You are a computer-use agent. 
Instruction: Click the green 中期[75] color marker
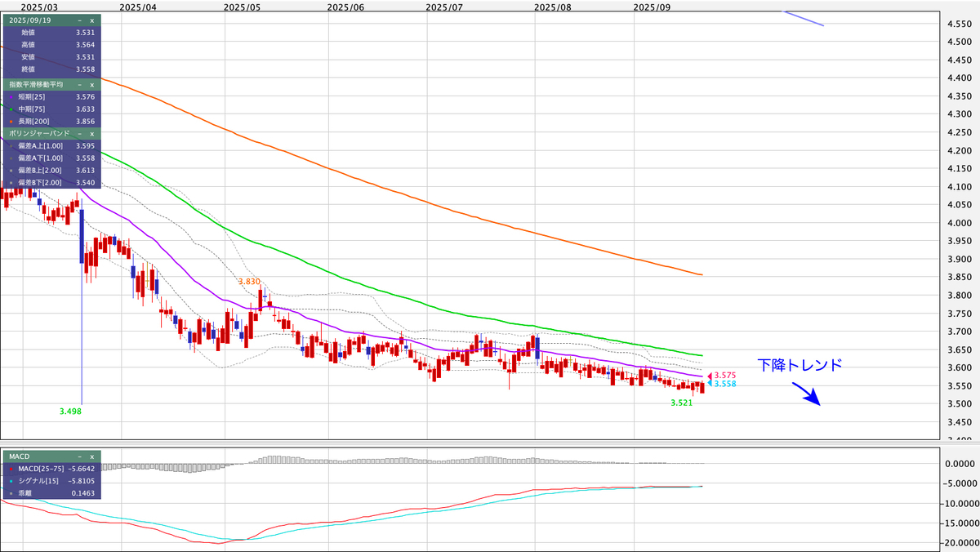9,109
